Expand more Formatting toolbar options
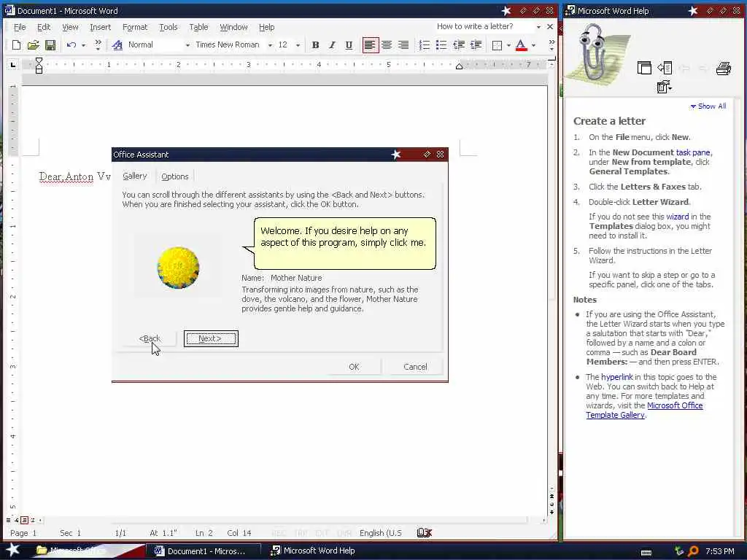Viewport: 747px width, 560px height. click(x=551, y=44)
